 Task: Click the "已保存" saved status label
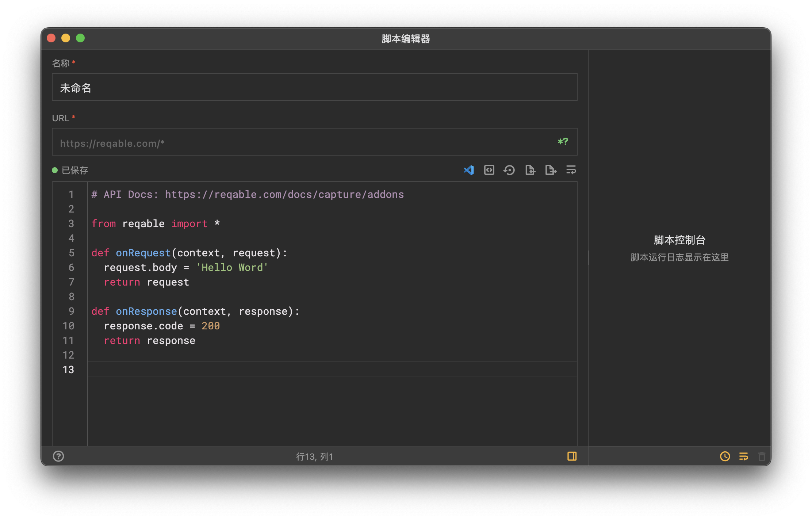[x=75, y=171]
